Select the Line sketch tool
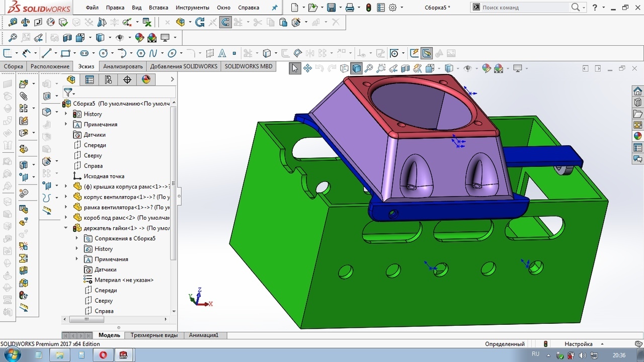 46,53
